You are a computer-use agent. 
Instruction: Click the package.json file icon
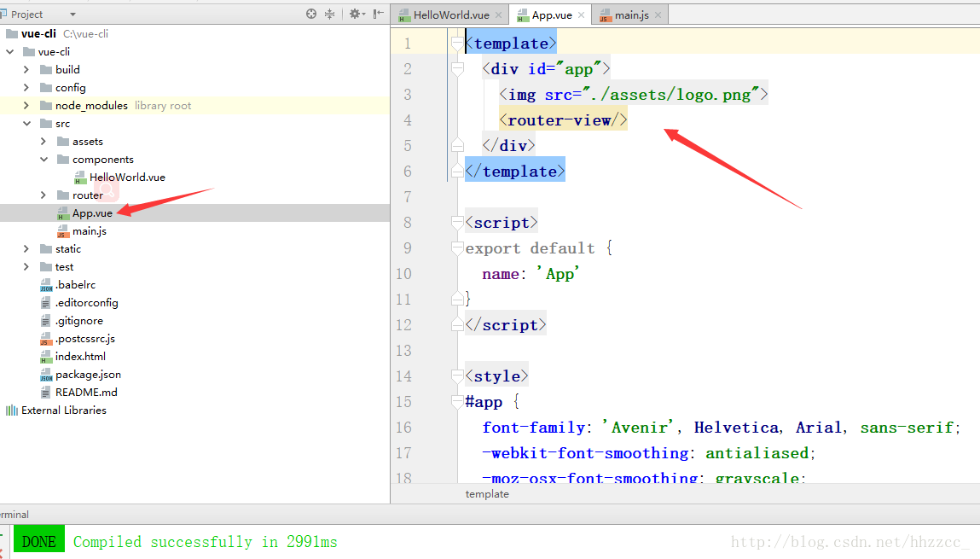coord(46,375)
